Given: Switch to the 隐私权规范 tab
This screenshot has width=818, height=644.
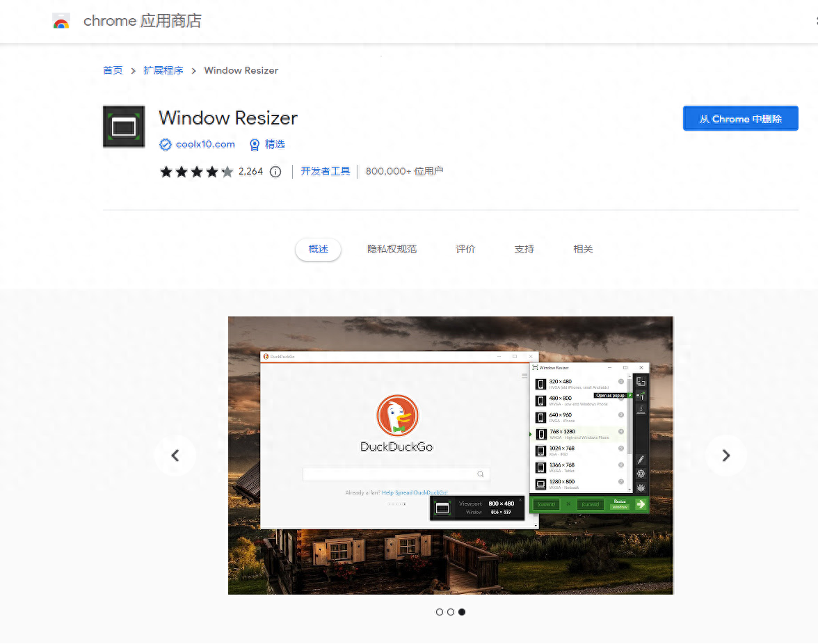Looking at the screenshot, I should pyautogui.click(x=392, y=249).
